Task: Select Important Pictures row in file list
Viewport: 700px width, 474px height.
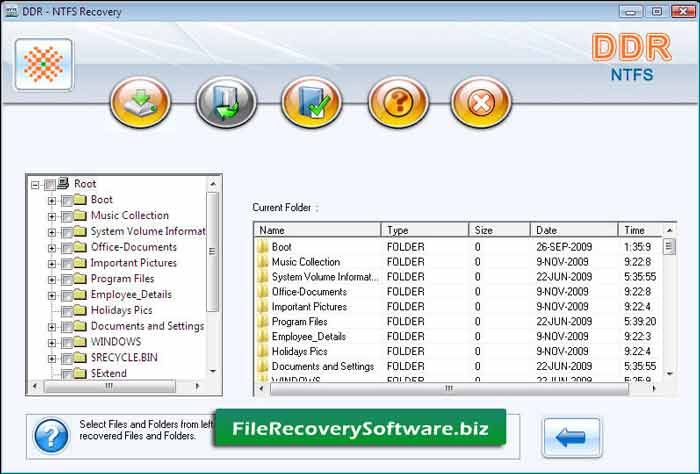Action: 458,307
